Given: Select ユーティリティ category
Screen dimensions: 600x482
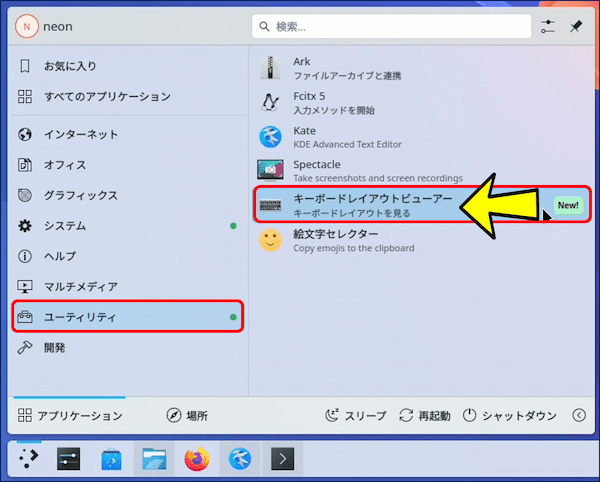Looking at the screenshot, I should click(x=127, y=317).
